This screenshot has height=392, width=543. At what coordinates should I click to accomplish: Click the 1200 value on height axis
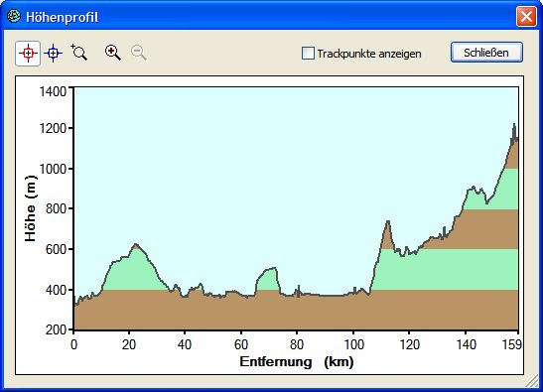(x=53, y=128)
